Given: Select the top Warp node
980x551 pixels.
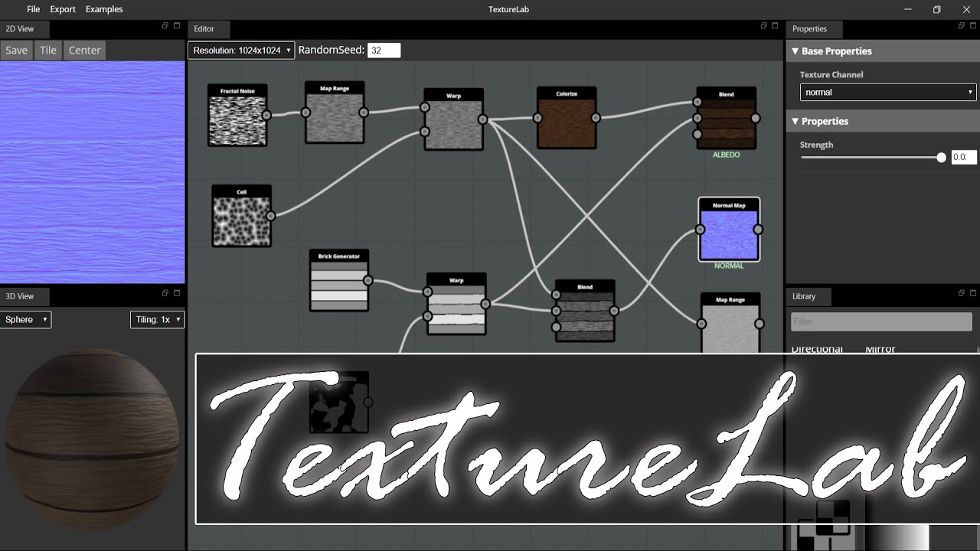Looking at the screenshot, I should click(453, 119).
